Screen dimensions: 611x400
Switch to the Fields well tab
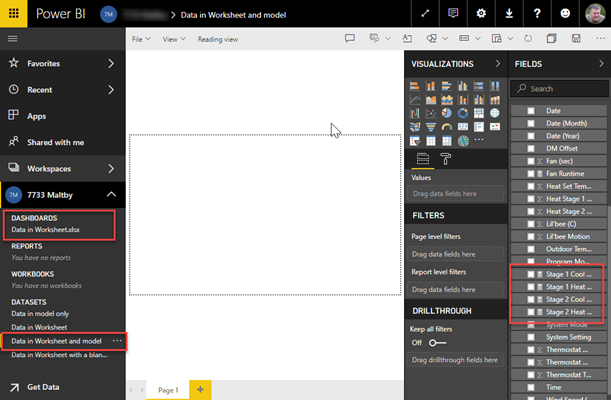pos(423,159)
